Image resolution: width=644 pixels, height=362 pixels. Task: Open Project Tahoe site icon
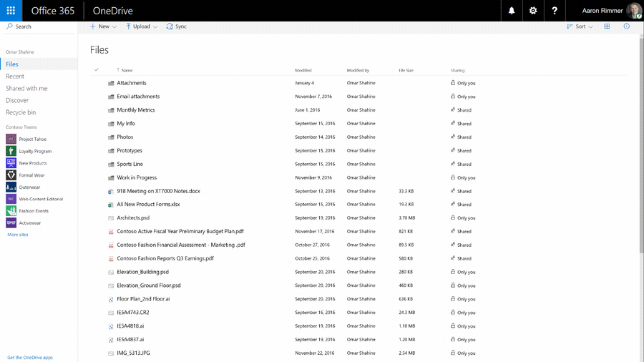click(11, 139)
